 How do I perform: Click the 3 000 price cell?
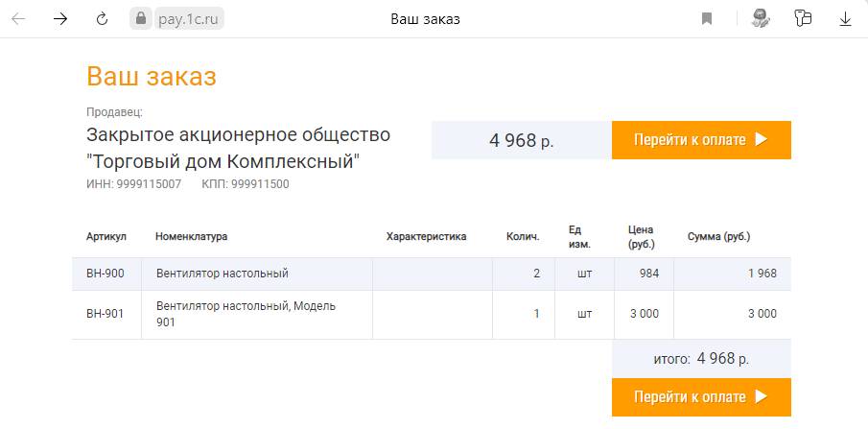(x=644, y=314)
